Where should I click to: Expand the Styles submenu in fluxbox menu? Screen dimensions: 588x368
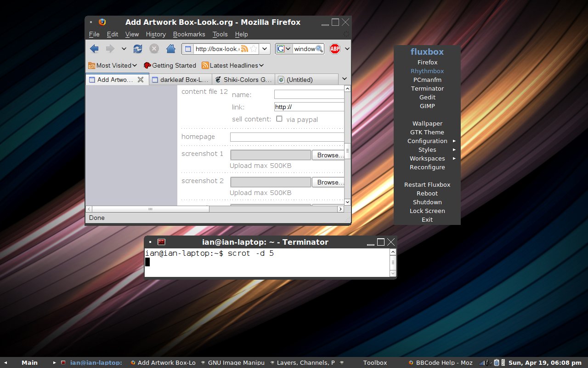pyautogui.click(x=427, y=149)
